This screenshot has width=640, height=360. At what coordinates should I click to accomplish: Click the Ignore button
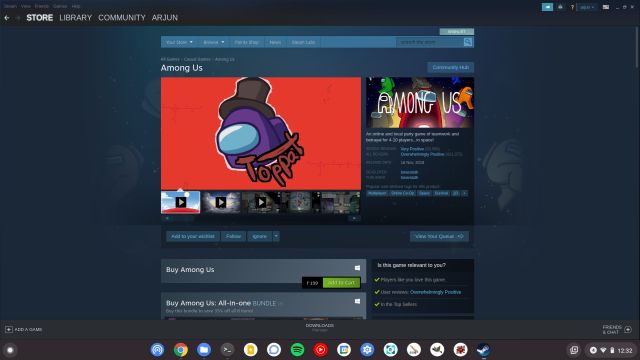point(260,236)
